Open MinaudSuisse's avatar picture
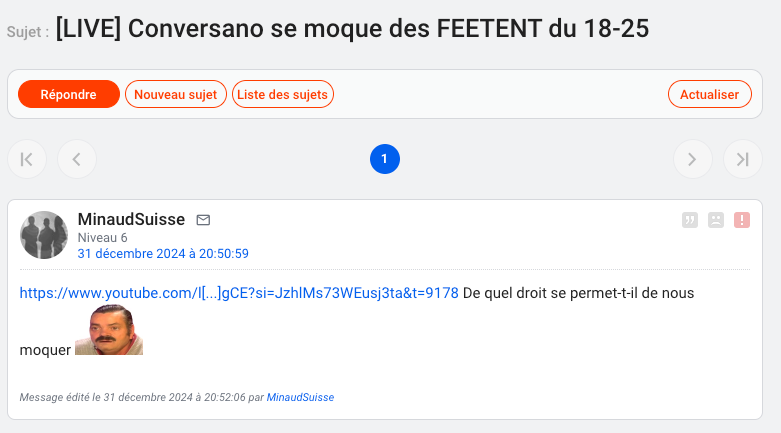 pyautogui.click(x=44, y=235)
